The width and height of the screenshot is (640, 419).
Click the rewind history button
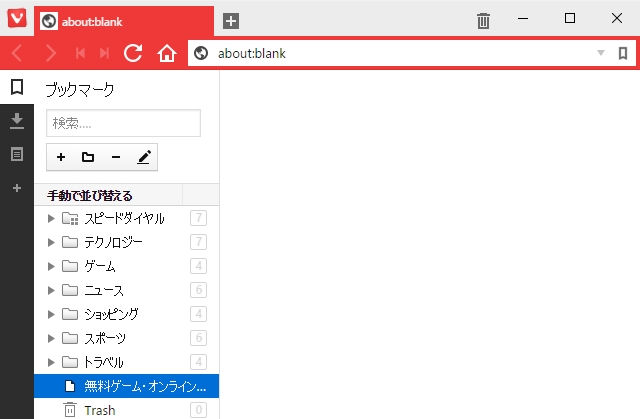80,53
